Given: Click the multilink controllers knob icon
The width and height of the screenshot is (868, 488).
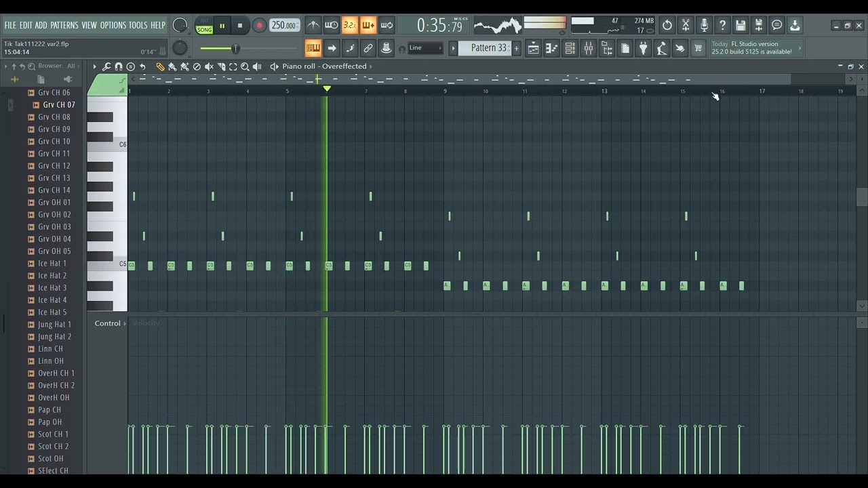Looking at the screenshot, I should [x=387, y=48].
